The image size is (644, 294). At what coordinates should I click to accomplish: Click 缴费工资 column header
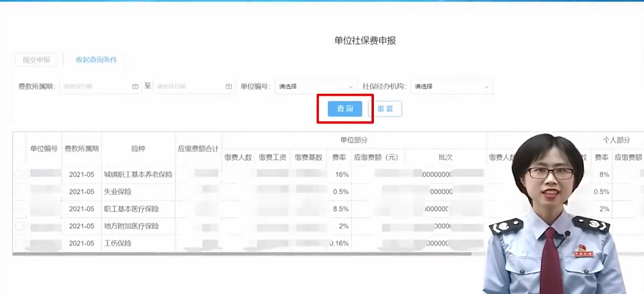(273, 157)
